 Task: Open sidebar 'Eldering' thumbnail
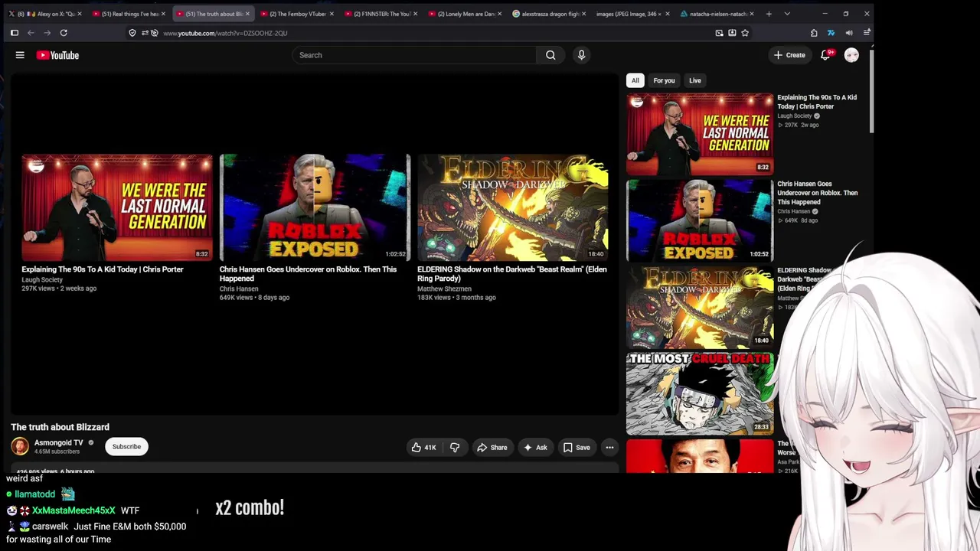[x=700, y=307]
